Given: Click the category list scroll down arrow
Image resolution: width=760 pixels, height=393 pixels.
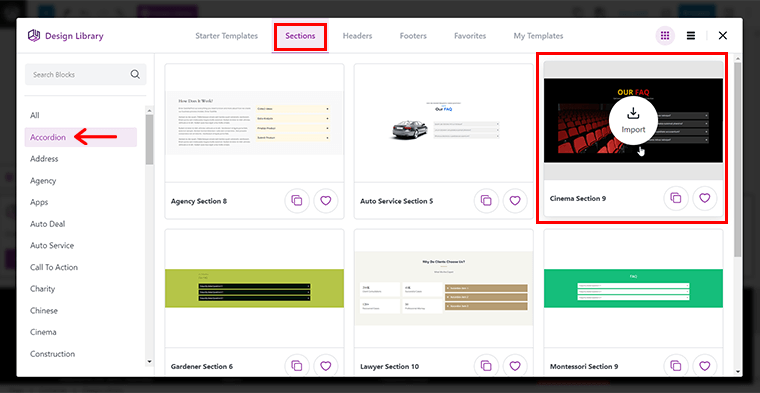Looking at the screenshot, I should (149, 362).
